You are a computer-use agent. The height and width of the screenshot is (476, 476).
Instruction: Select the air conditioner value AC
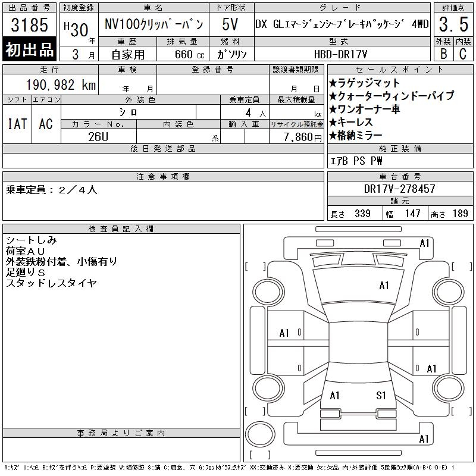click(x=46, y=124)
